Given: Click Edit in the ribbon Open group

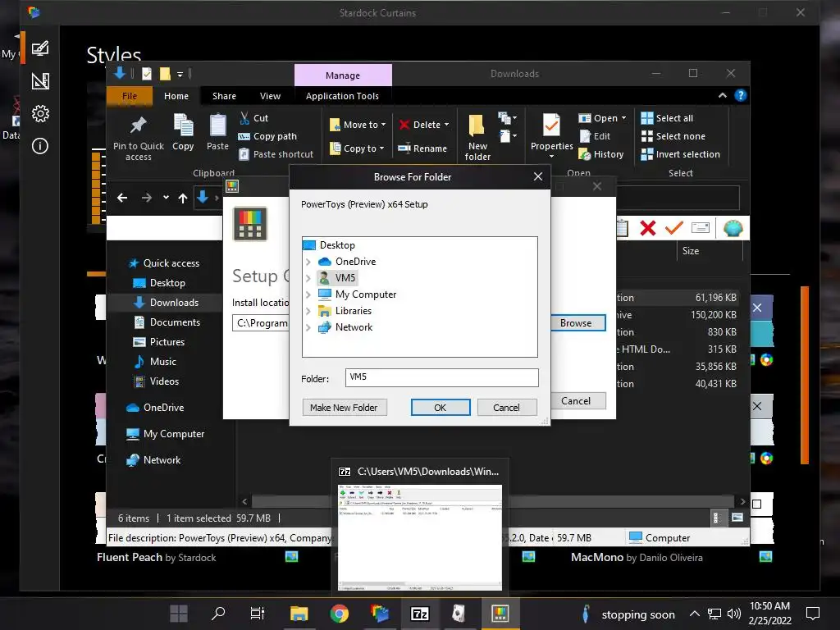Looking at the screenshot, I should pos(595,136).
